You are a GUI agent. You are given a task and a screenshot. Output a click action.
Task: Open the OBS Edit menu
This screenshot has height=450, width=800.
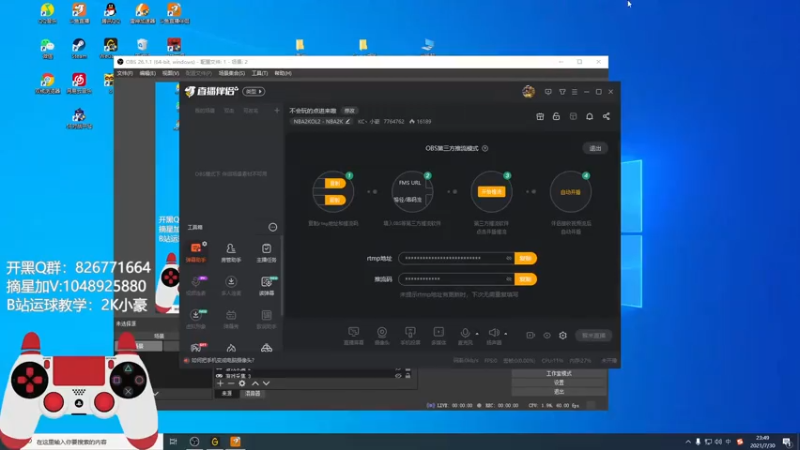pyautogui.click(x=147, y=73)
